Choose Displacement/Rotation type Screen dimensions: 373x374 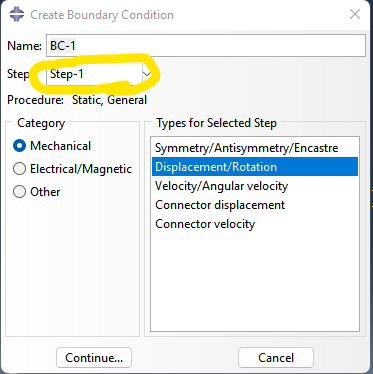pyautogui.click(x=255, y=167)
